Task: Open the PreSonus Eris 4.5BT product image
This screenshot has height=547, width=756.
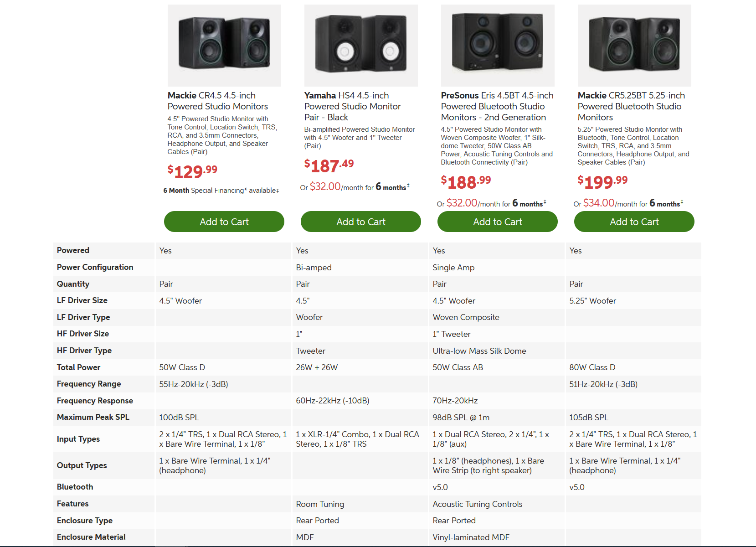Action: click(x=498, y=46)
